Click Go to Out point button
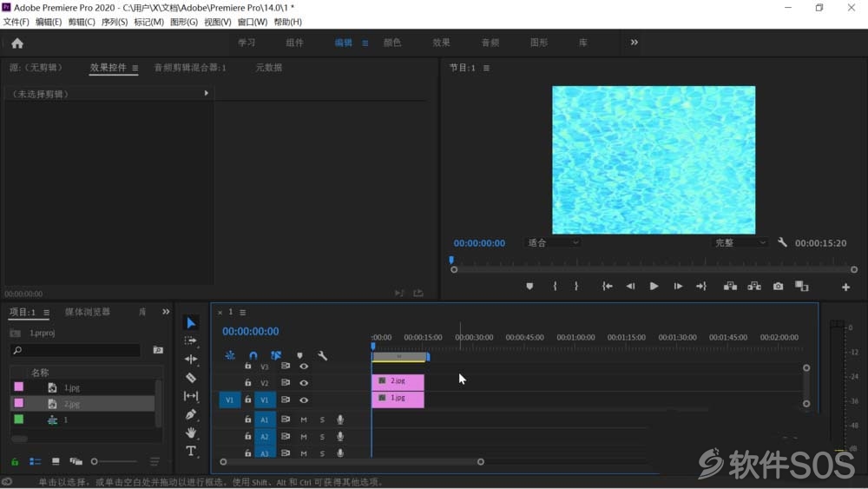Image resolution: width=868 pixels, height=489 pixels. 701,287
